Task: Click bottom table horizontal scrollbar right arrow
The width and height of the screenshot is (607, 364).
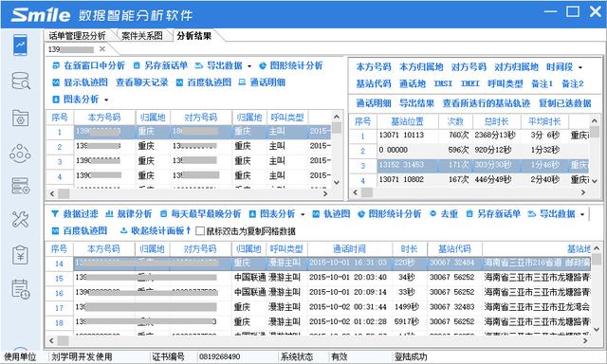Action: click(585, 341)
